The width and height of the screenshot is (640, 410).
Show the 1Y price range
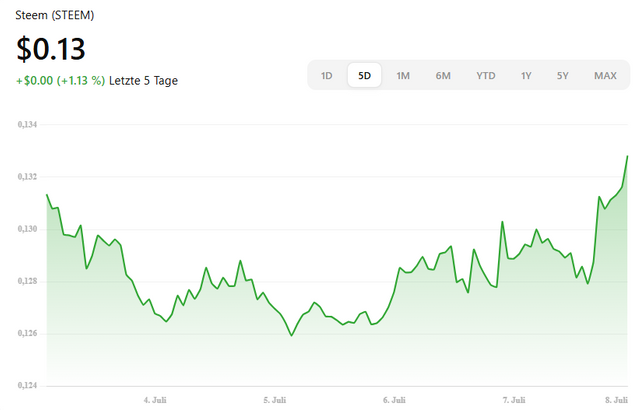pyautogui.click(x=526, y=75)
